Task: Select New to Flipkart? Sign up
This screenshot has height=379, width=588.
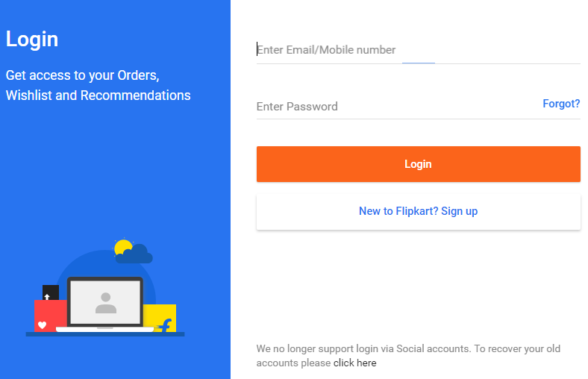Action: (418, 211)
